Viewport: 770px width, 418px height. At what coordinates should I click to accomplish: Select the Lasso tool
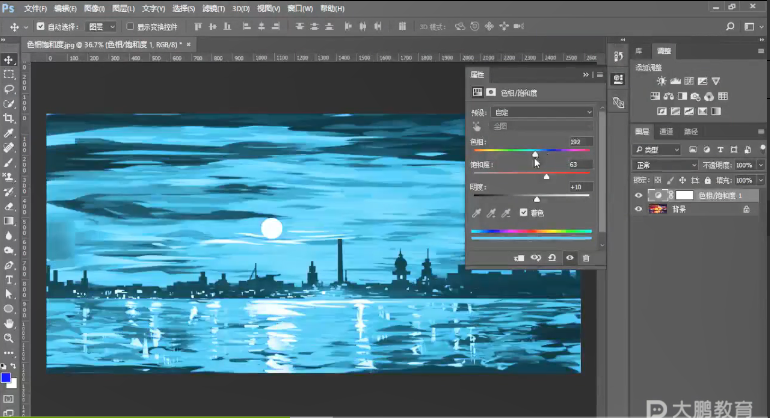click(x=9, y=88)
